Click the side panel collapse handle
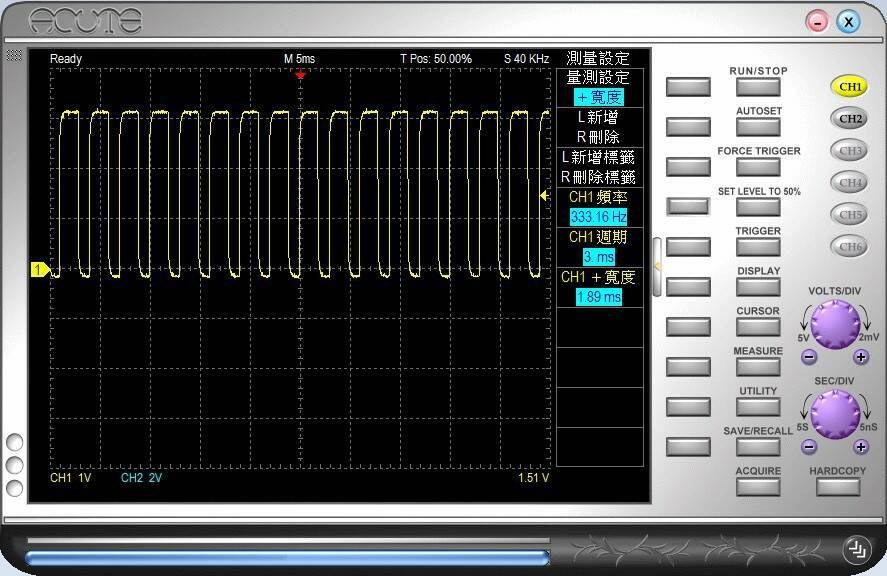887x576 pixels. pos(657,266)
